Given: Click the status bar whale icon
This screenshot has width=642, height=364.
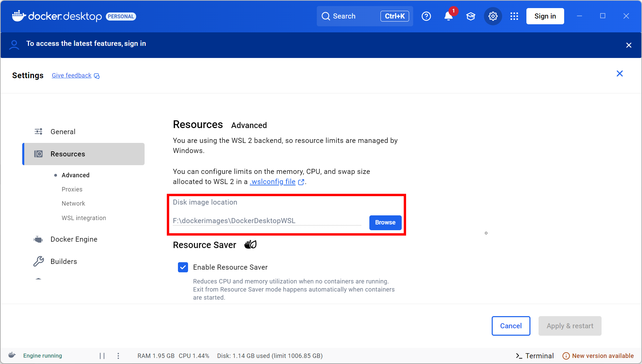Looking at the screenshot, I should pyautogui.click(x=12, y=355).
